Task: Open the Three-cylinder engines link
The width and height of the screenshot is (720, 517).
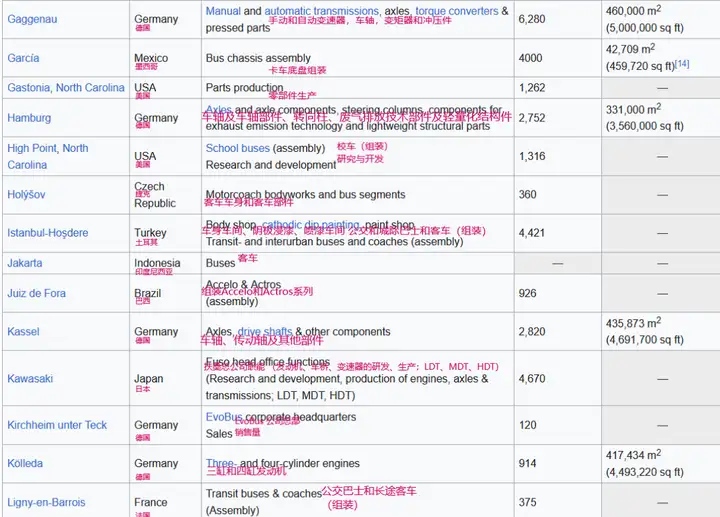Action: (220, 463)
